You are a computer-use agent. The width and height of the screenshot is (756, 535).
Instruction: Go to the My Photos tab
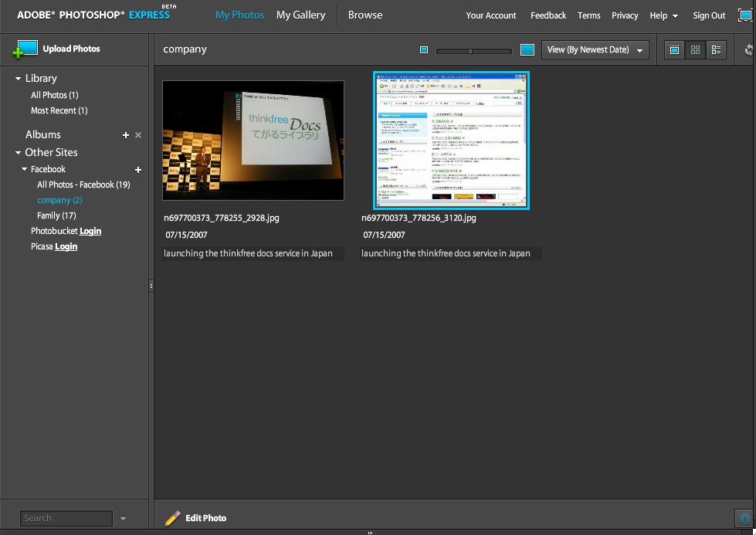pos(239,15)
